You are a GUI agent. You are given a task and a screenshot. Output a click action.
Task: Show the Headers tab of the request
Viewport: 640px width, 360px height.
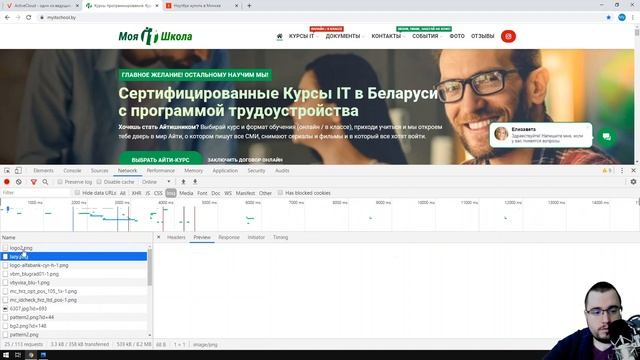176,237
